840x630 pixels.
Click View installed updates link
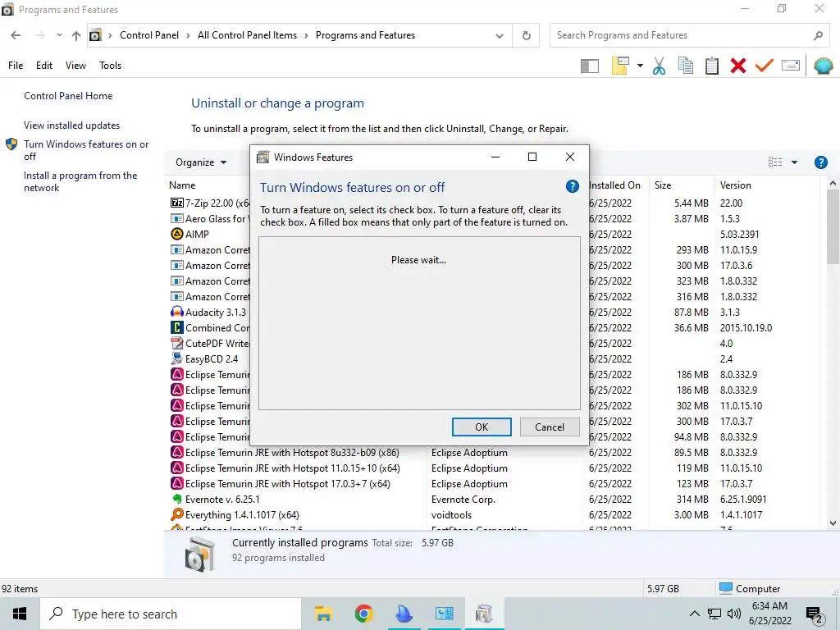click(x=72, y=126)
